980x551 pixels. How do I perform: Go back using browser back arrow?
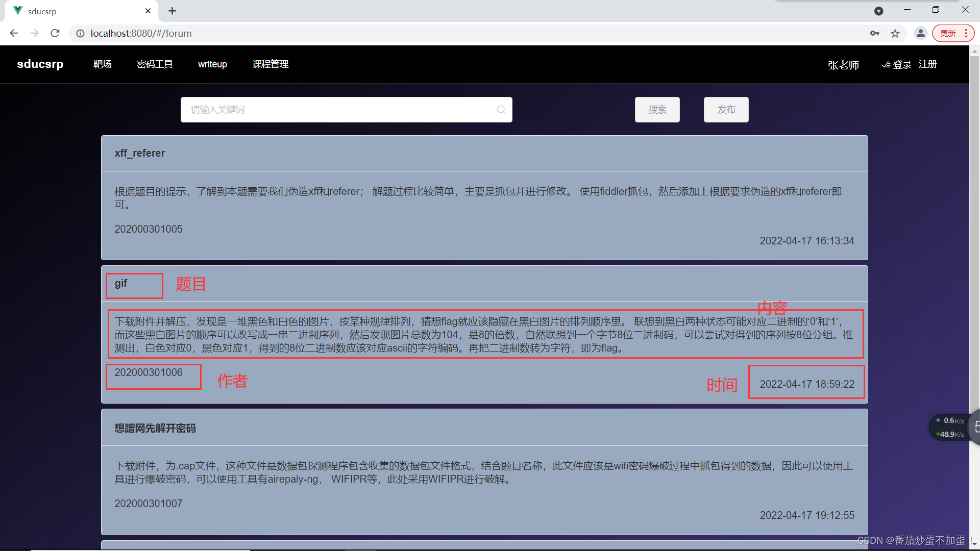coord(14,33)
